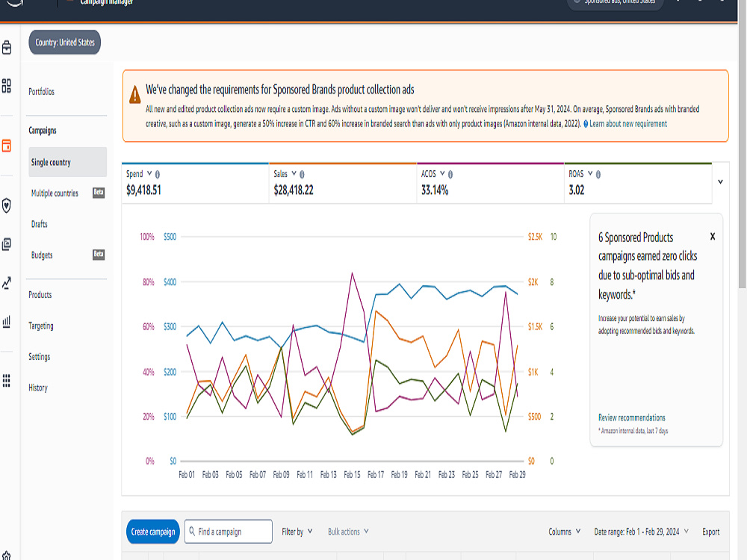Click the Beta badge beside Budgets
747x560 pixels.
click(99, 255)
